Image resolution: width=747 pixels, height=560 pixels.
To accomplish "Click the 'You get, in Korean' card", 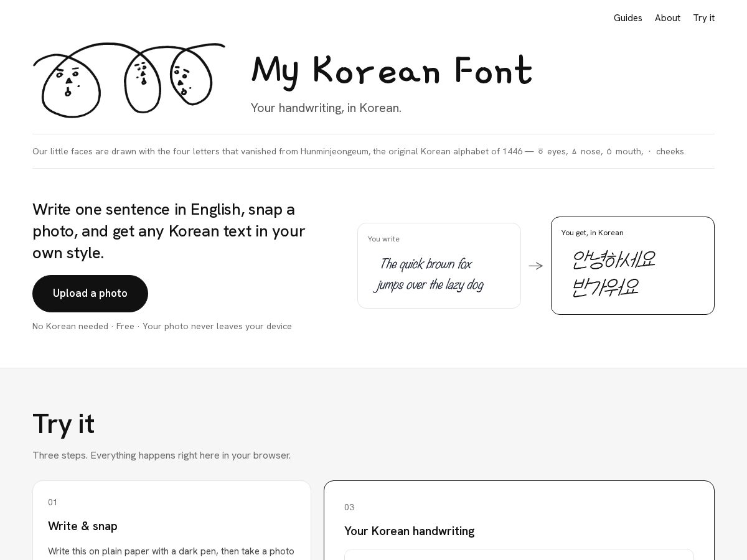I will [x=632, y=266].
